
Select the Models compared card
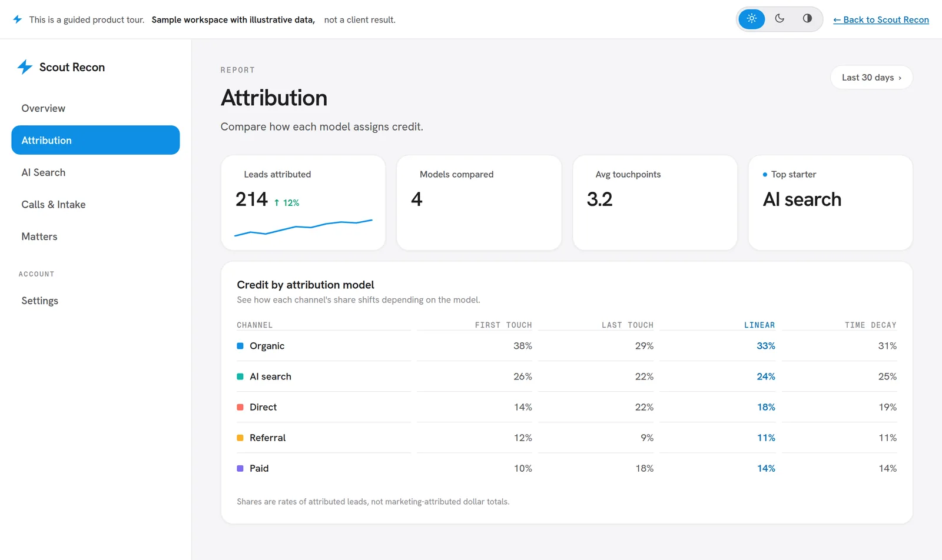tap(479, 203)
